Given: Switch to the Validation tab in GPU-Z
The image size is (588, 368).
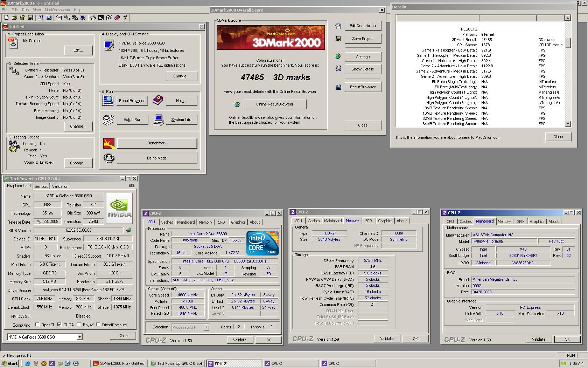Looking at the screenshot, I should coord(60,186).
